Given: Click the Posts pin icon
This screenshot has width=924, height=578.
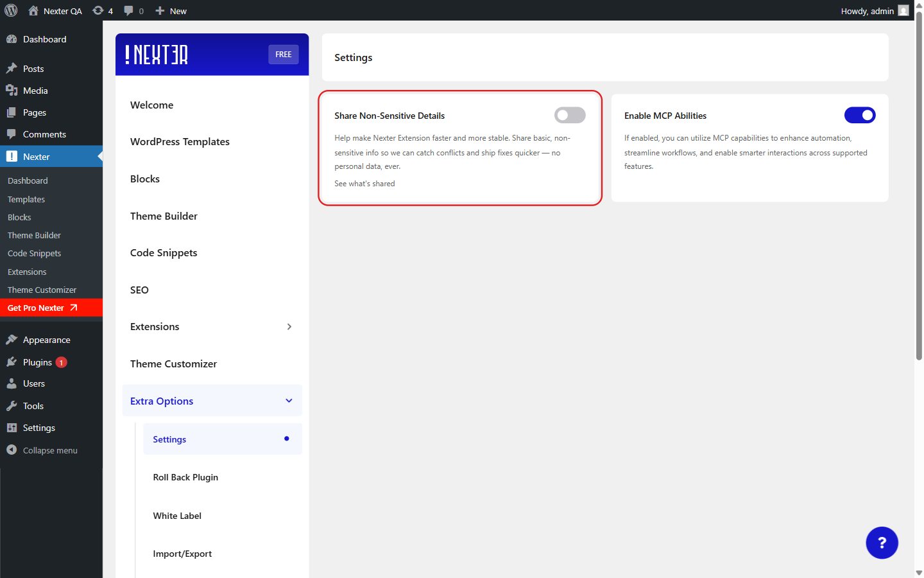Looking at the screenshot, I should (12, 69).
